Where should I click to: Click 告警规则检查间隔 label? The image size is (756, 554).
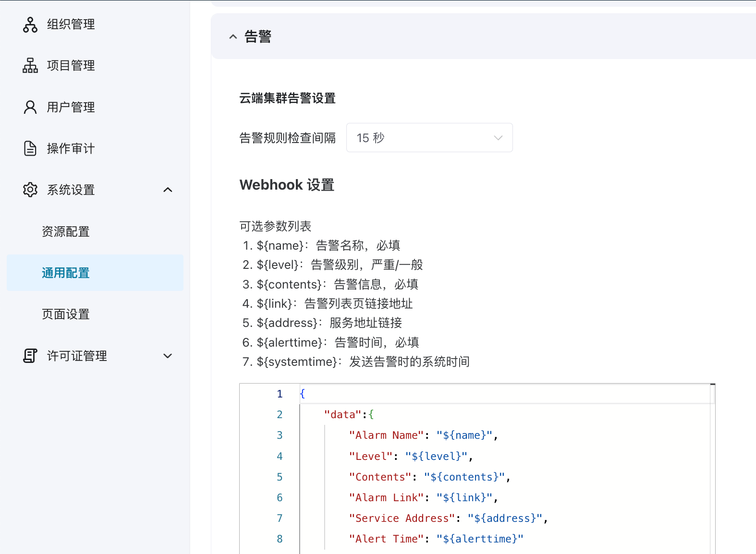287,138
